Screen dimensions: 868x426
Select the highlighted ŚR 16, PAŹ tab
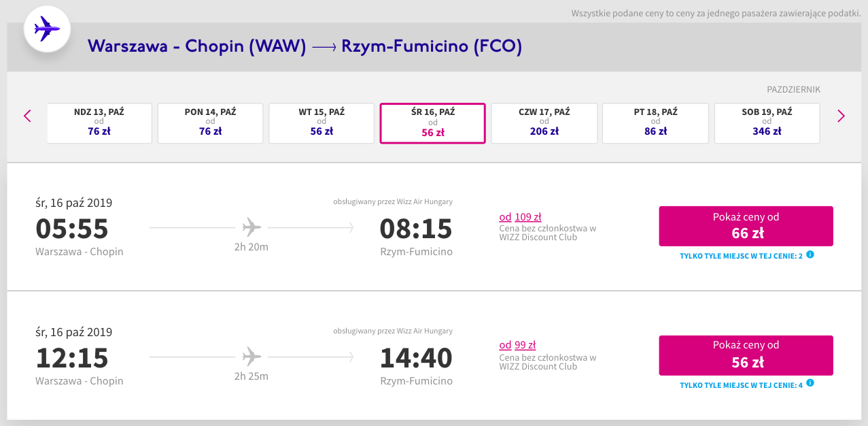[432, 123]
